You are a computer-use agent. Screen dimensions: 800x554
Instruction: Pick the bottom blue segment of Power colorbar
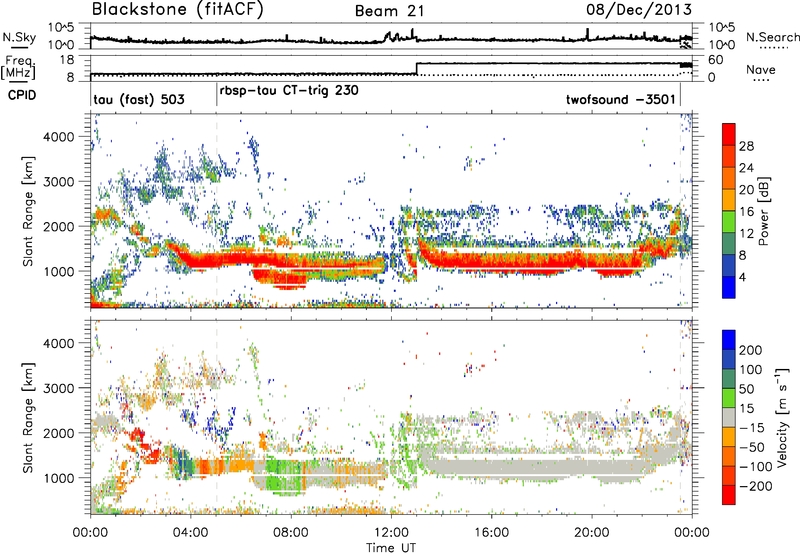tap(729, 287)
